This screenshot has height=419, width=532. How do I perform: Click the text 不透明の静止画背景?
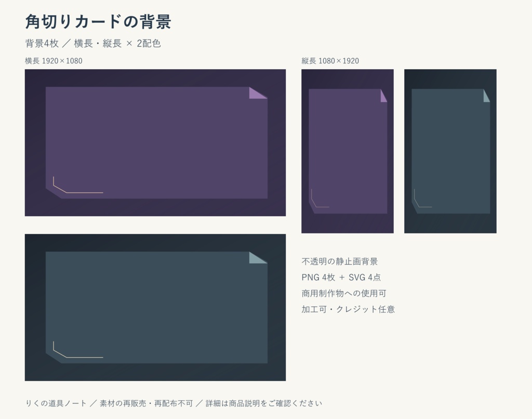[340, 261]
